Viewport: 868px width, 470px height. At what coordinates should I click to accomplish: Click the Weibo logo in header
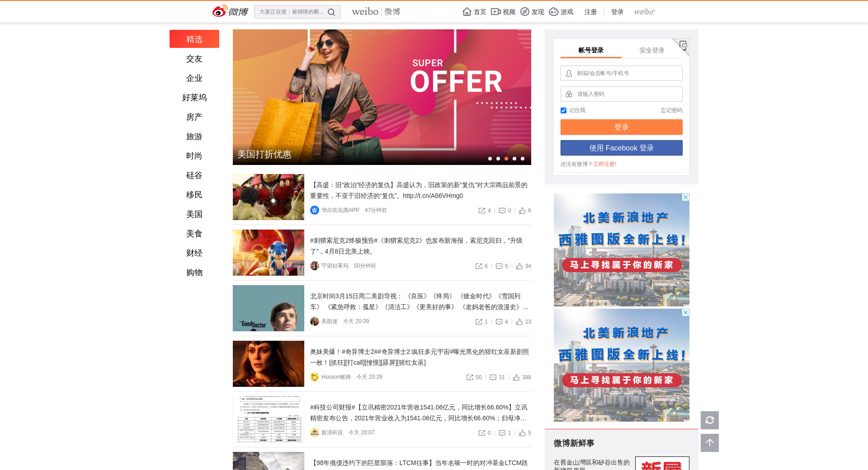pyautogui.click(x=230, y=11)
